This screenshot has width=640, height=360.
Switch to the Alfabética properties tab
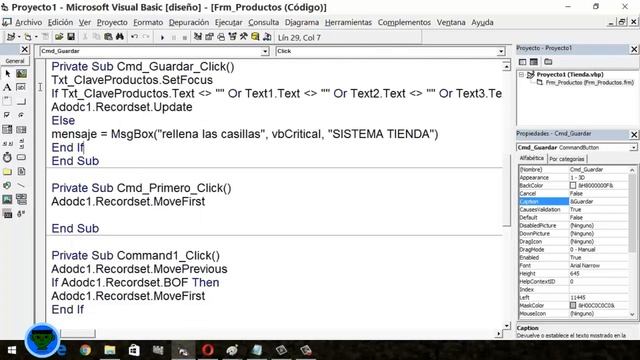coord(532,158)
